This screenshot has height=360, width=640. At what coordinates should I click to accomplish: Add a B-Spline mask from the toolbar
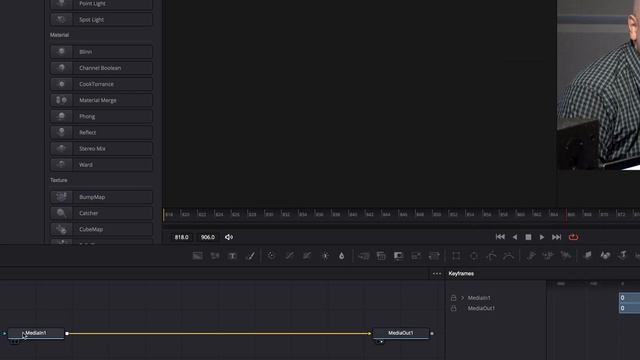click(509, 256)
